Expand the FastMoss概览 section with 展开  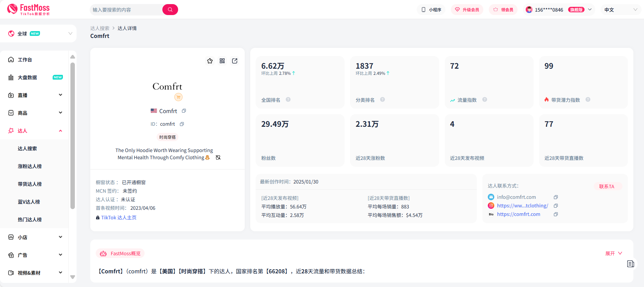[x=614, y=254]
